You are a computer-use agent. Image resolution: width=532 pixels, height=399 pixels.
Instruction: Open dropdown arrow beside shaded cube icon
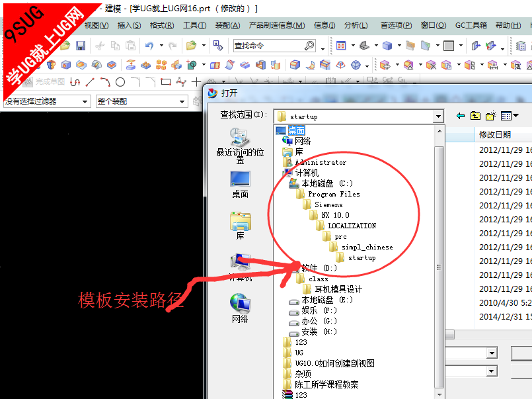coord(399,46)
